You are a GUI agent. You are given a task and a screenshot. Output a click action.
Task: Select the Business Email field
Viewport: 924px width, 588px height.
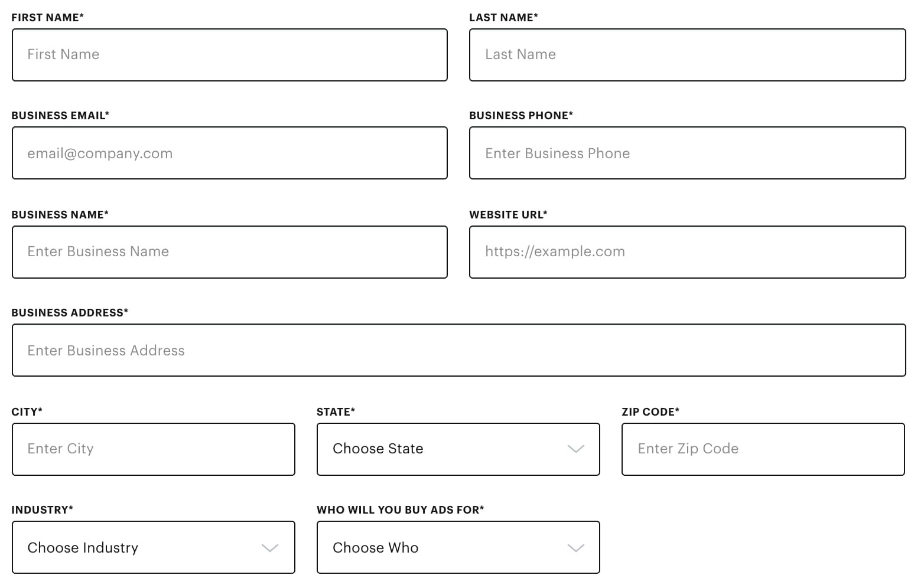click(230, 153)
